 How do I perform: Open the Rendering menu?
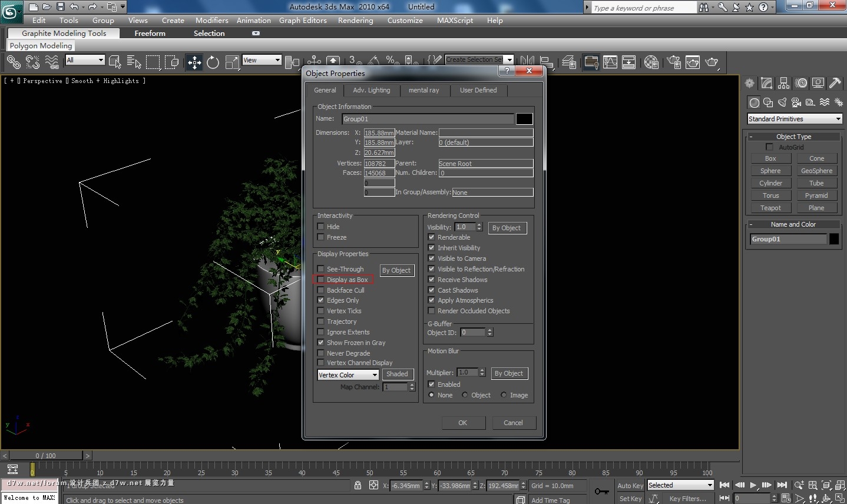(x=355, y=20)
